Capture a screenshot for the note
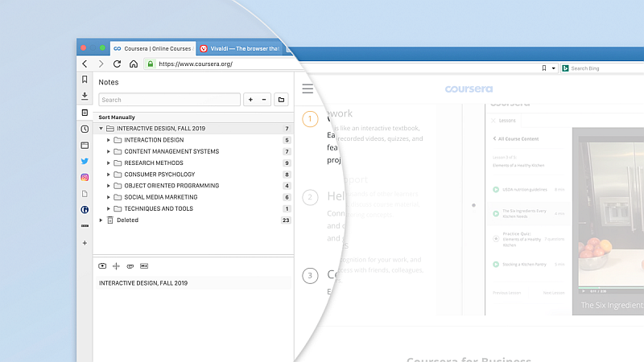 [x=102, y=266]
